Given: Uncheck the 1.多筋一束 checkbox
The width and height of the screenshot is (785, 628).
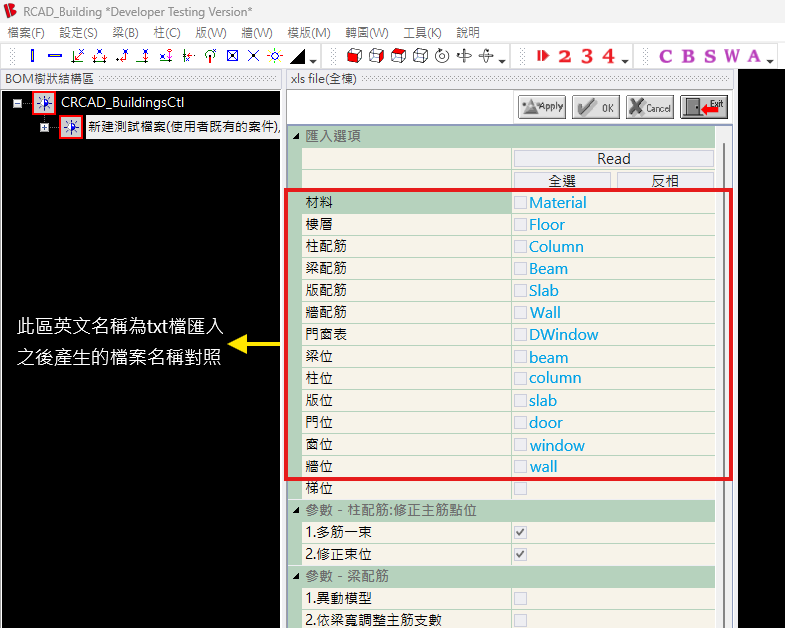Looking at the screenshot, I should tap(521, 532).
